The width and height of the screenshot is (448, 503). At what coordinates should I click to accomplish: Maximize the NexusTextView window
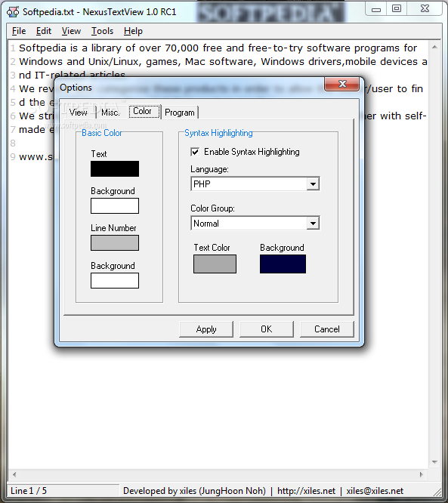point(397,8)
